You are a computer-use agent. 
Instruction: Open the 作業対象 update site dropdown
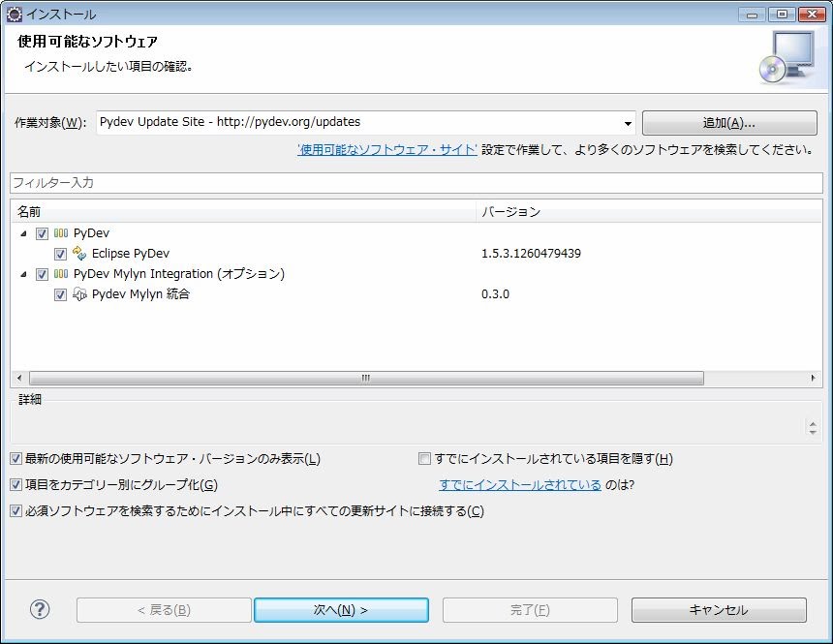[x=628, y=123]
